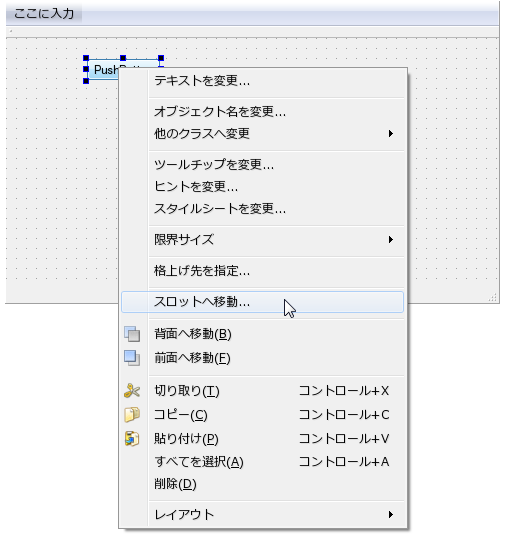Click the form's bottom-right resize grip
The width and height of the screenshot is (515, 541).
point(493,298)
